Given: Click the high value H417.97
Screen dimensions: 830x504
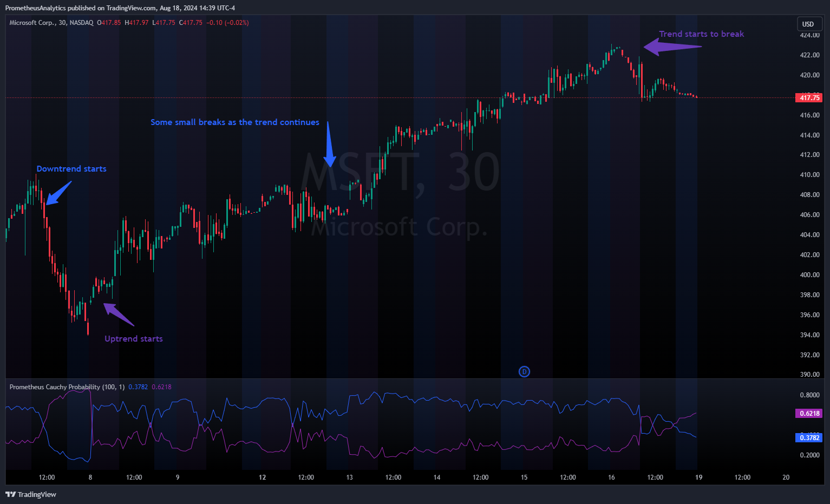Looking at the screenshot, I should click(x=136, y=23).
